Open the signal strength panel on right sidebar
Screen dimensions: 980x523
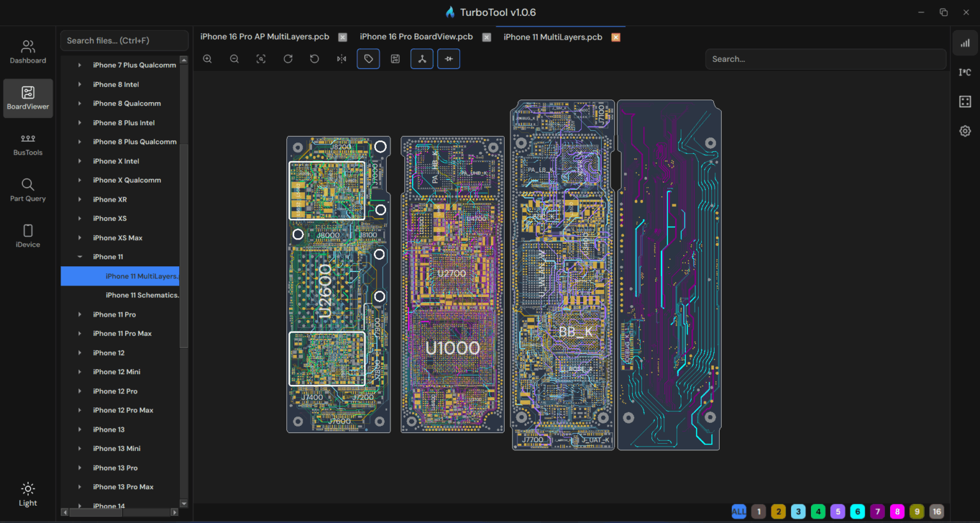[x=965, y=43]
